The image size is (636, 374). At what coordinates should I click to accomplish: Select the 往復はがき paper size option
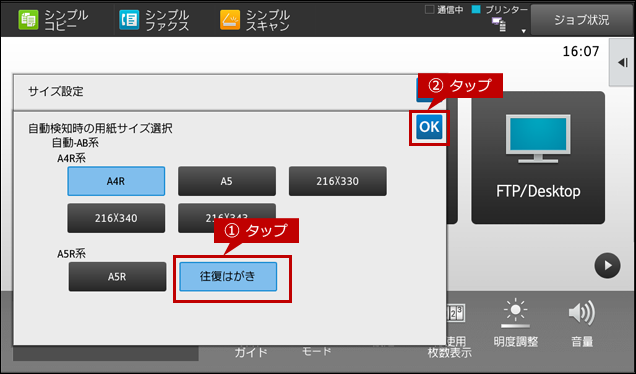coord(228,277)
